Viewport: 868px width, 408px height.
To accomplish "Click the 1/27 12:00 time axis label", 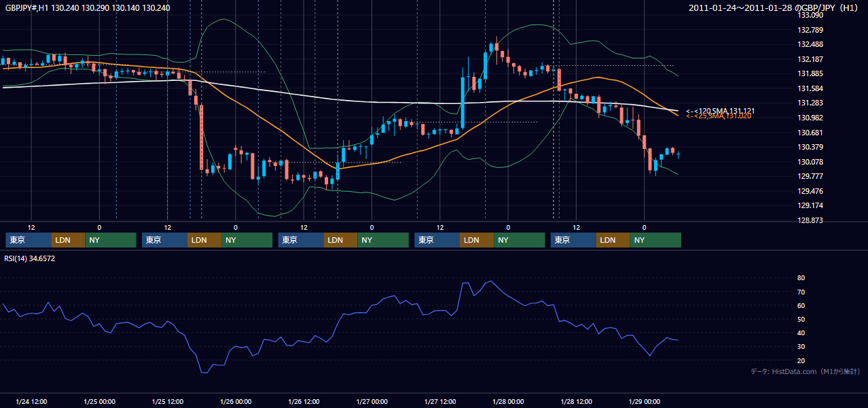I will (440, 402).
